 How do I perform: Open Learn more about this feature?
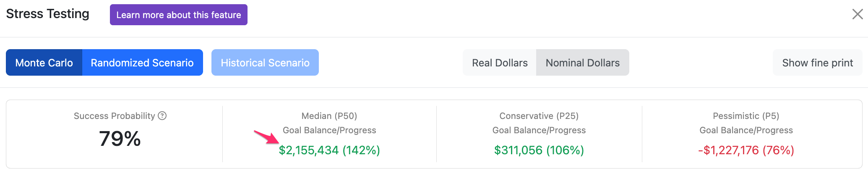point(179,15)
